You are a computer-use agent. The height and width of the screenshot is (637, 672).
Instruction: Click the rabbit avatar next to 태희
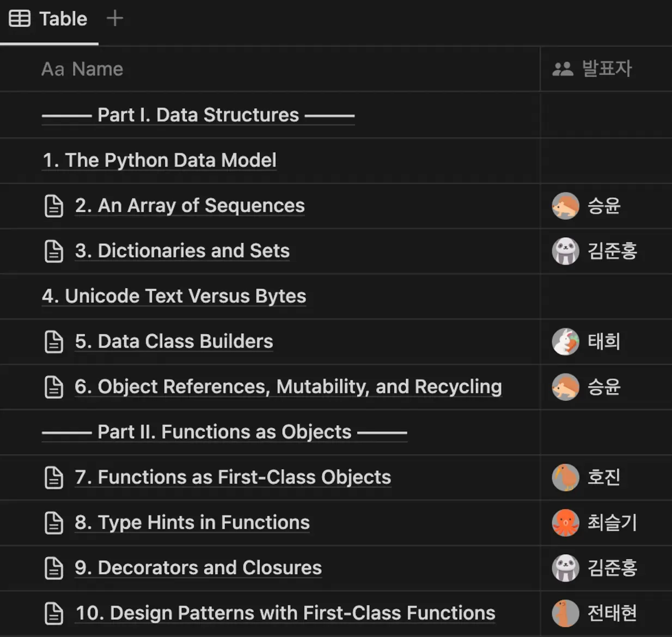click(x=565, y=342)
